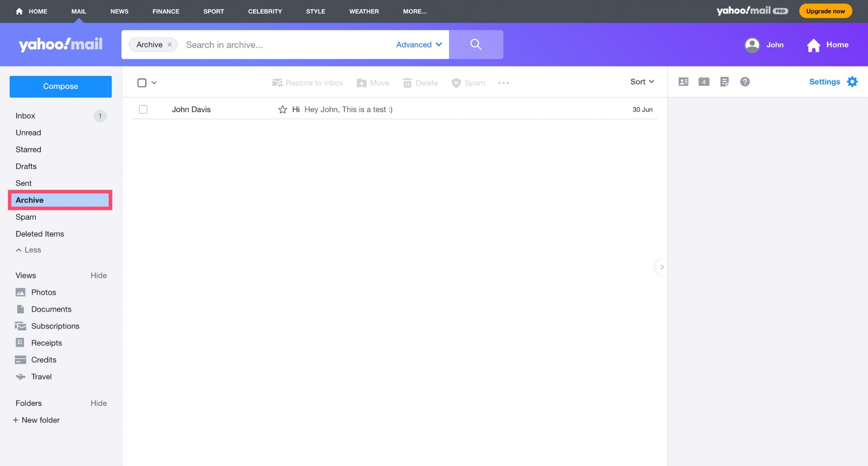Open the notepad icon
The width and height of the screenshot is (868, 466).
tap(724, 82)
